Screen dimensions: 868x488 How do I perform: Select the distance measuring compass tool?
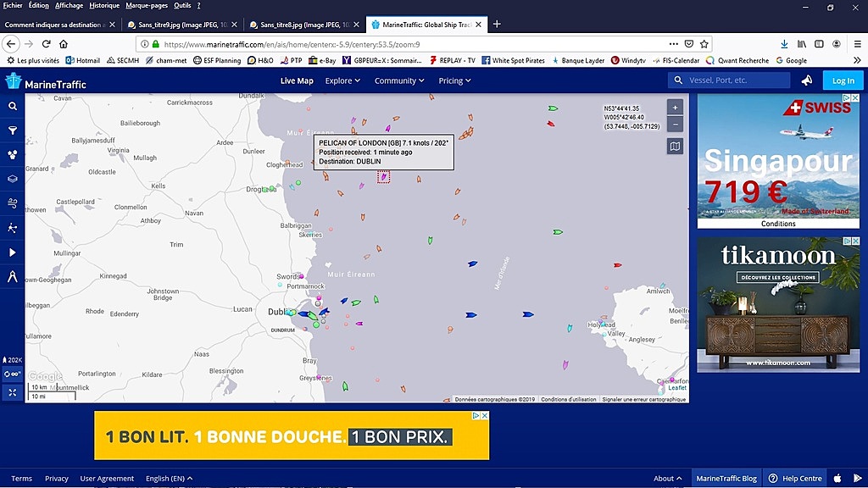pyautogui.click(x=12, y=277)
